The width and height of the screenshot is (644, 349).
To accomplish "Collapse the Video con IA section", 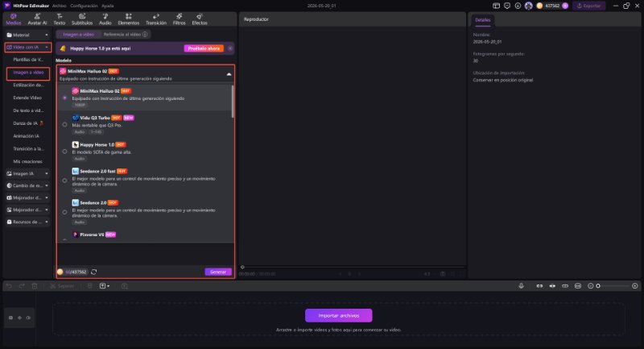I will (x=28, y=48).
